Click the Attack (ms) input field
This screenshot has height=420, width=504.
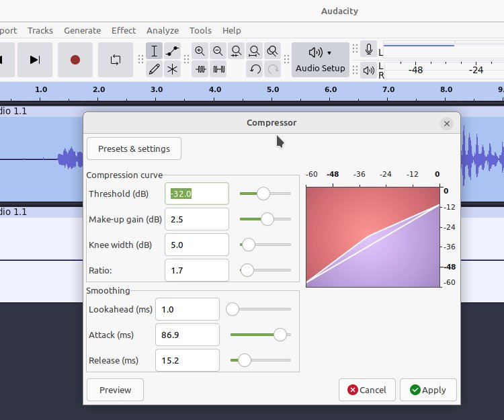coord(187,335)
